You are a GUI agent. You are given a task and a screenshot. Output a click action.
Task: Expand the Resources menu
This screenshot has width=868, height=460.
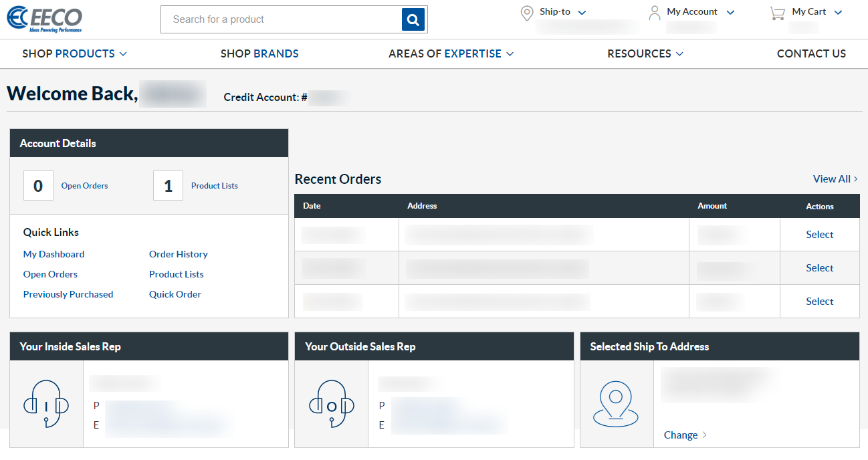pyautogui.click(x=645, y=53)
